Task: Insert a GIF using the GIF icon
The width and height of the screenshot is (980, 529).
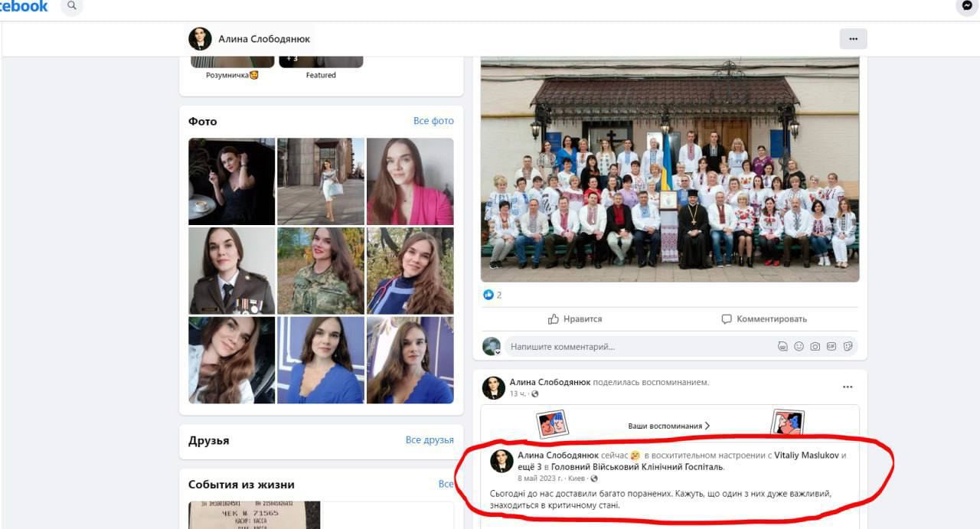Action: (831, 346)
